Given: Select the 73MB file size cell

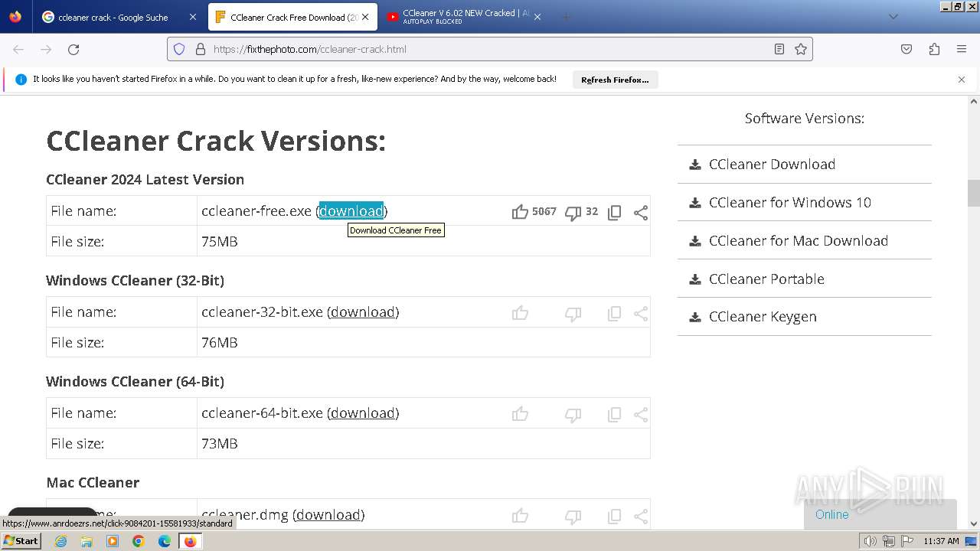Looking at the screenshot, I should click(423, 443).
